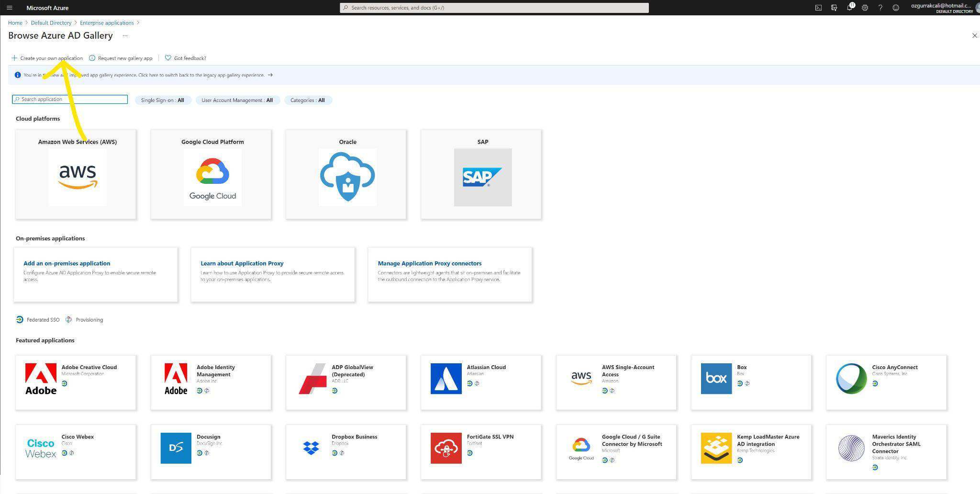Open the Categories filter
The height and width of the screenshot is (494, 980).
coord(308,100)
